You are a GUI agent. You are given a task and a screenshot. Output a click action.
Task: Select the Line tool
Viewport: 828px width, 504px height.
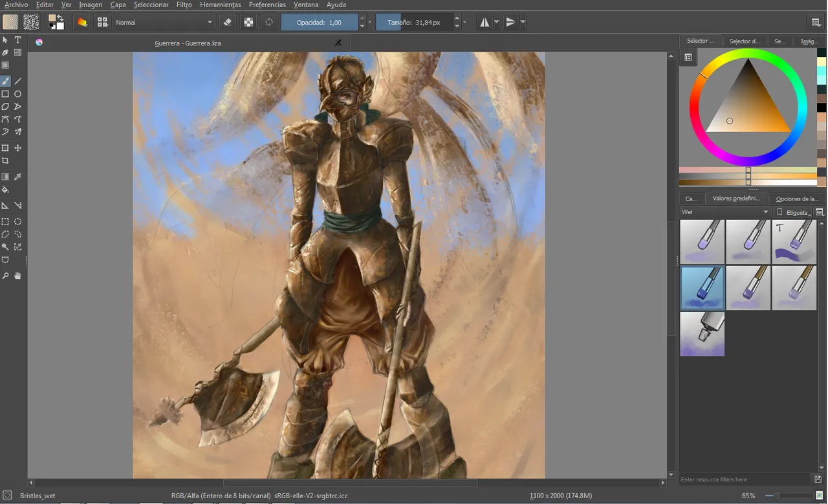click(18, 82)
